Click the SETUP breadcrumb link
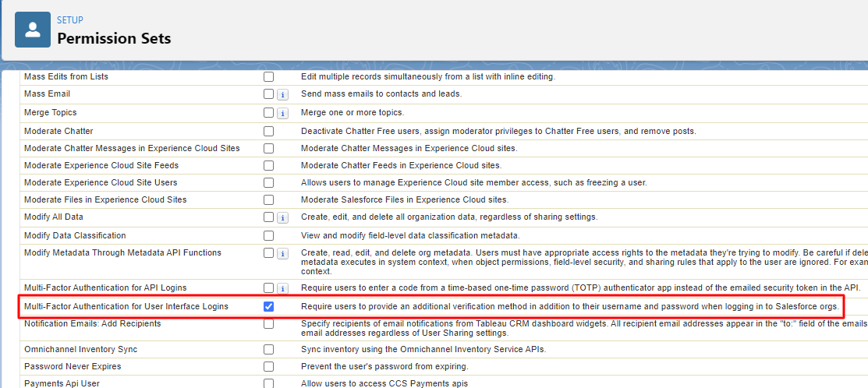868x388 pixels. pos(69,20)
